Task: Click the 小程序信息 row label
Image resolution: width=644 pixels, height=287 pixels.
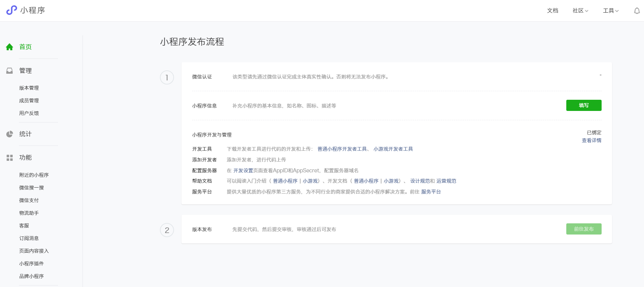Action: pos(205,106)
